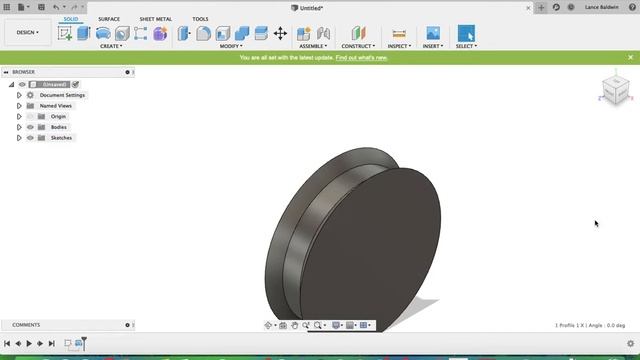Click the Fillet tool icon
This screenshot has height=360, width=640.
203,33
